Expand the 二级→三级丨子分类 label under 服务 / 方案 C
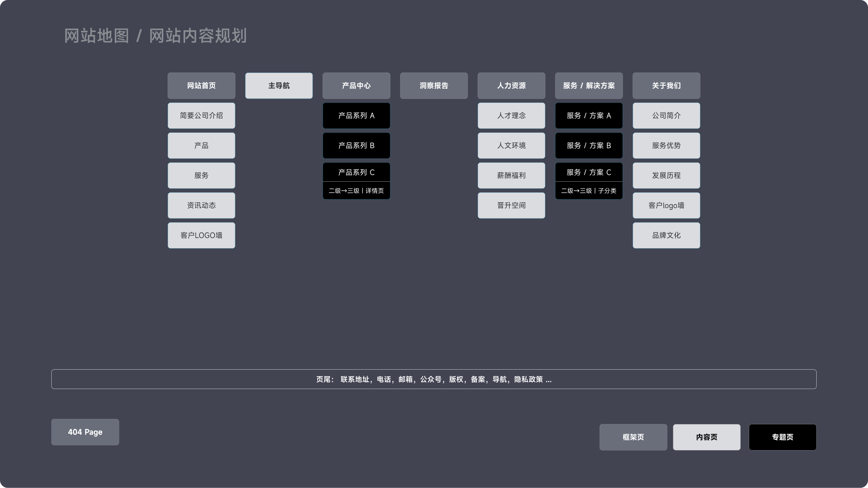This screenshot has width=868, height=488. pyautogui.click(x=589, y=190)
